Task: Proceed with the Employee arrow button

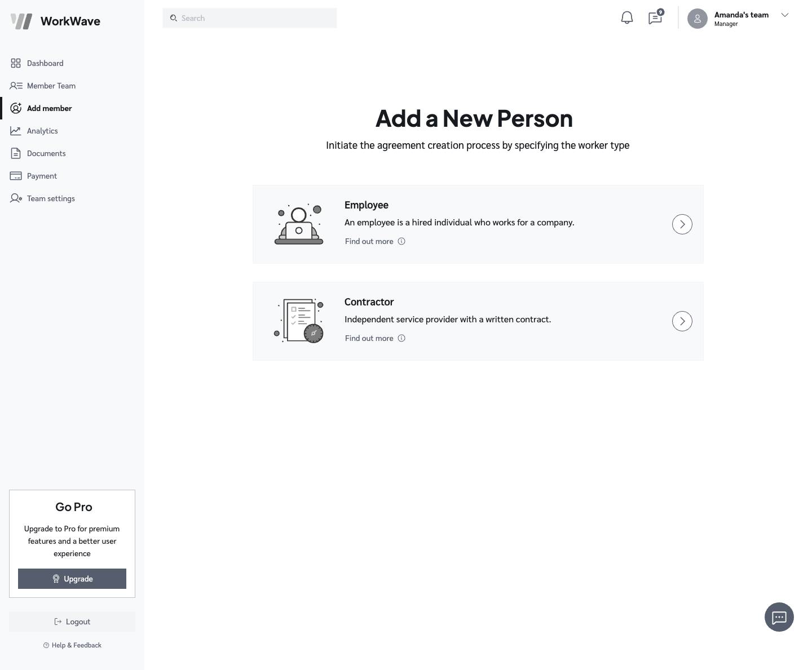Action: [x=682, y=224]
